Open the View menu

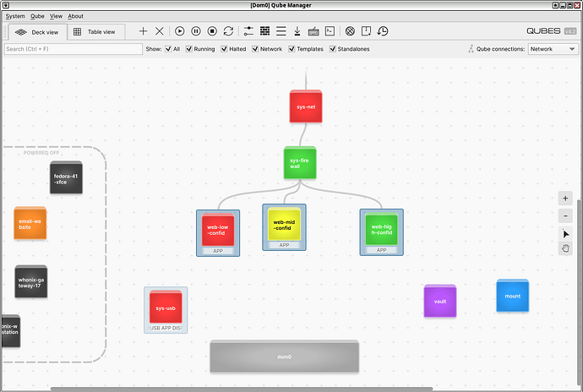tap(56, 16)
